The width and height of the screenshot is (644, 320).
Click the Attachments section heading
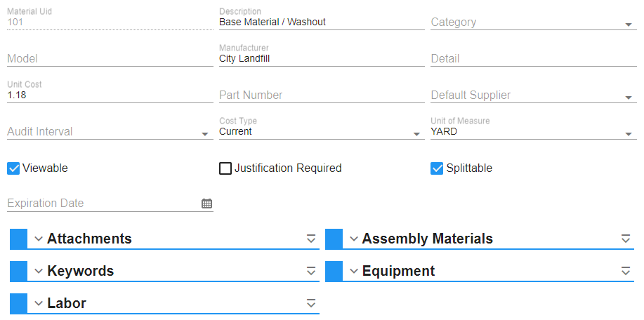(x=89, y=239)
